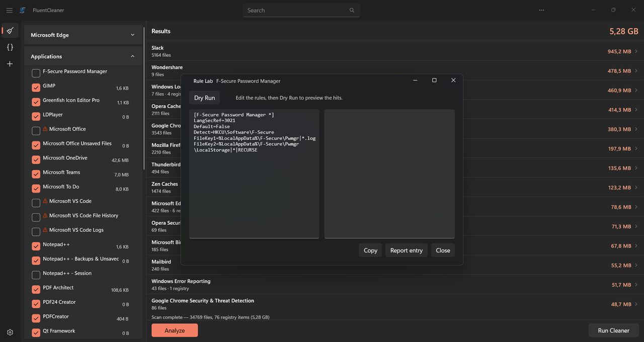This screenshot has height=342, width=644.
Task: Uncheck Greenfish Icon Editor Pro checkbox
Action: pyautogui.click(x=36, y=102)
